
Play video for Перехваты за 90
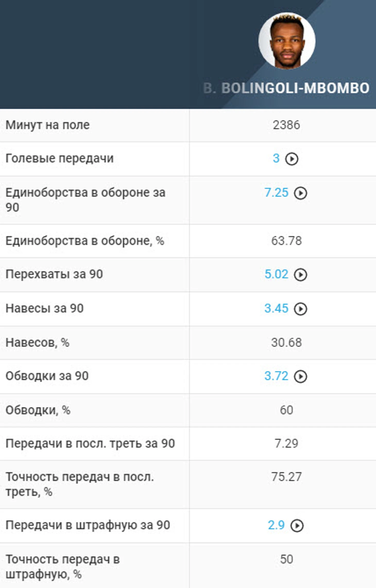pyautogui.click(x=301, y=274)
